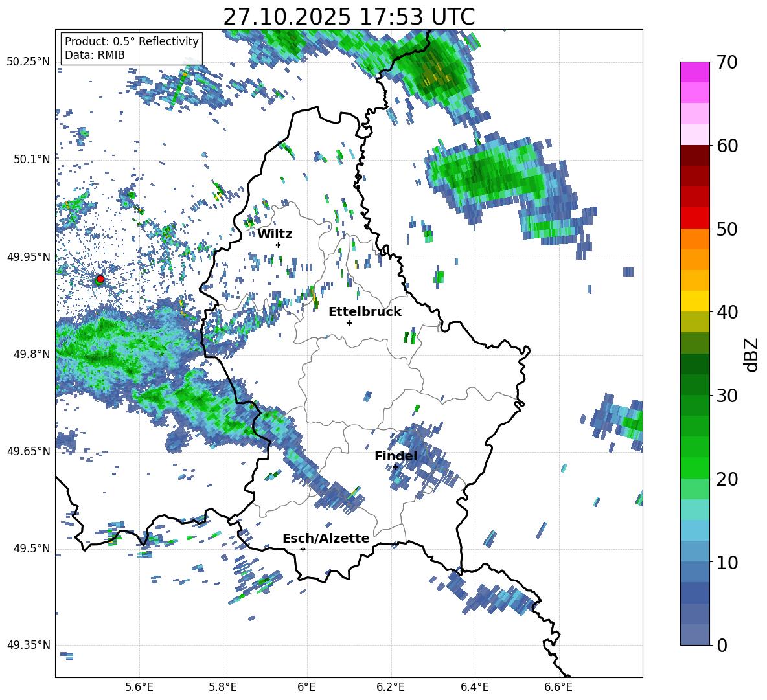767x700 pixels.
Task: Click the 20 colorbar tick label
Action: [727, 479]
